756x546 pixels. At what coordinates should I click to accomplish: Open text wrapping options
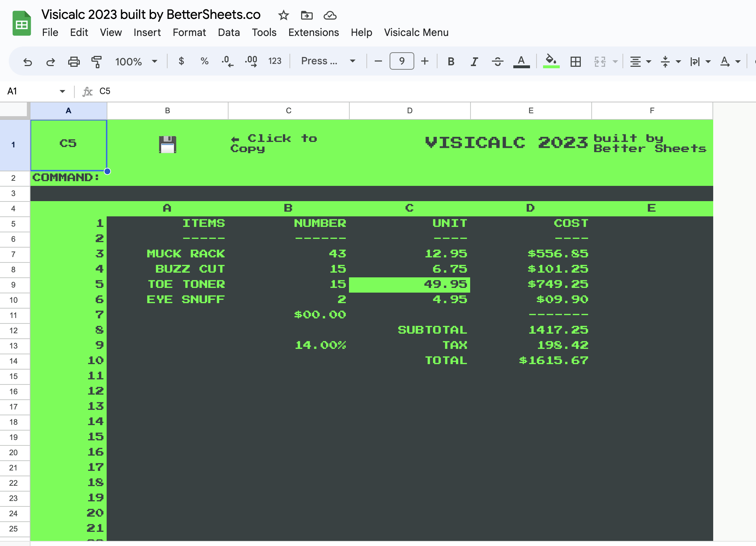pos(700,61)
